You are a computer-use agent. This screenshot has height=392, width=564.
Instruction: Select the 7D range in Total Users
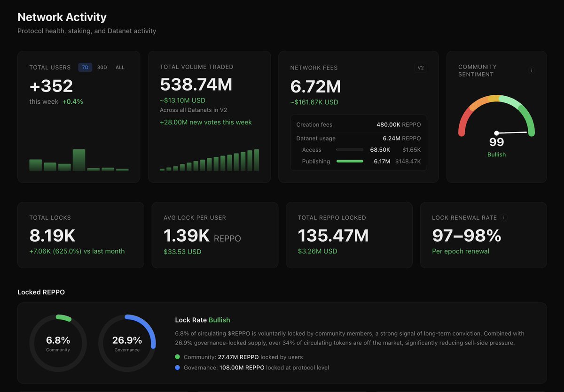point(85,68)
